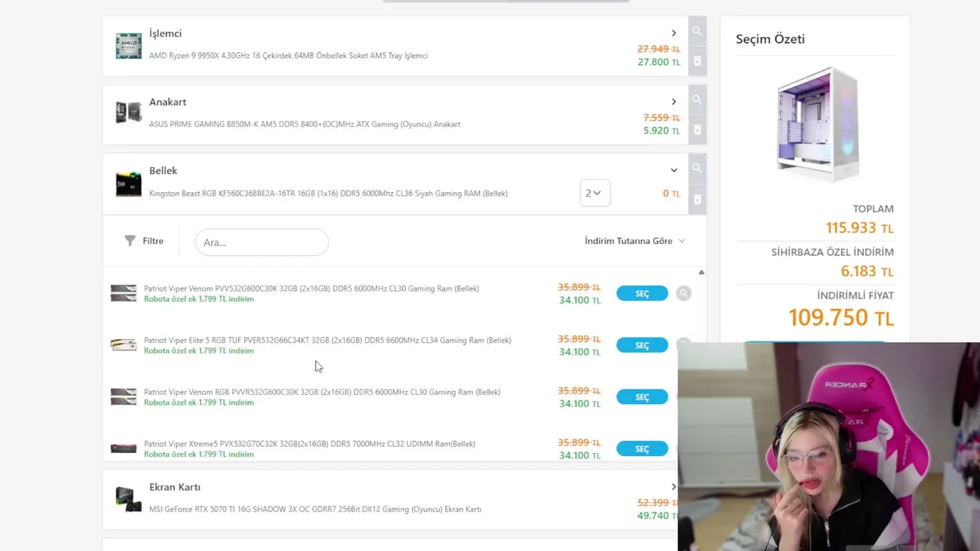The width and height of the screenshot is (980, 551).
Task: Delete the İşlemci selection with the trash icon
Action: 697,61
